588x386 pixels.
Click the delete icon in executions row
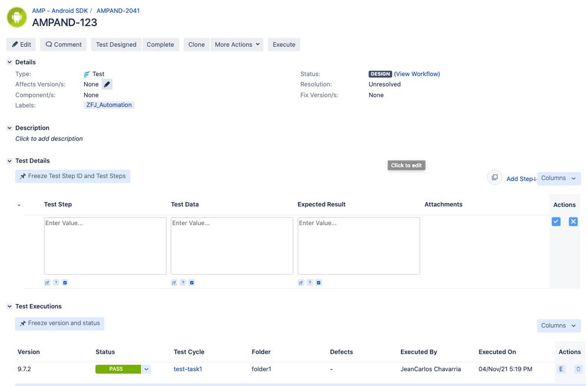578,369
